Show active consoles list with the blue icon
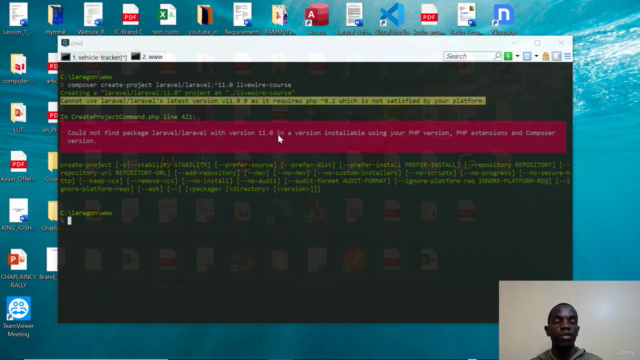 point(527,56)
